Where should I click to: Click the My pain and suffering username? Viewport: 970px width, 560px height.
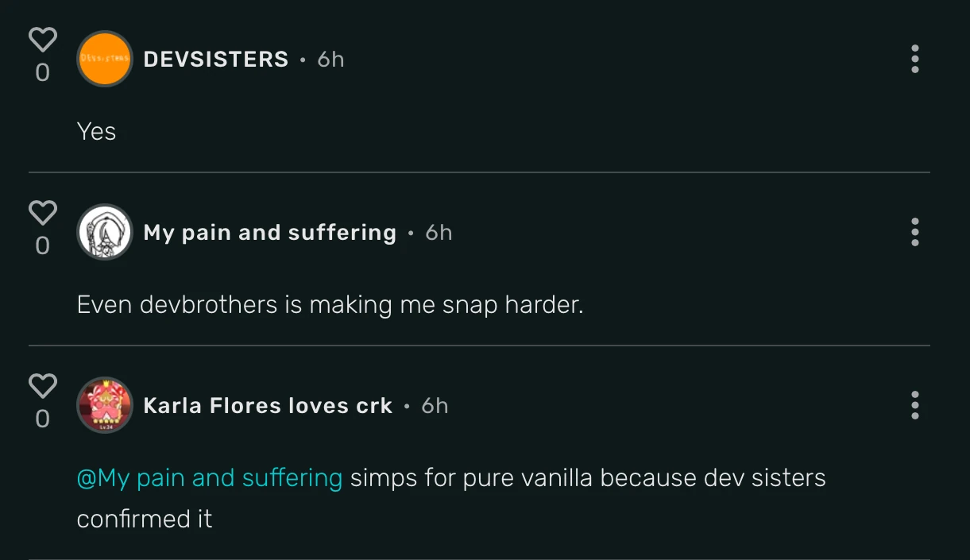(269, 232)
